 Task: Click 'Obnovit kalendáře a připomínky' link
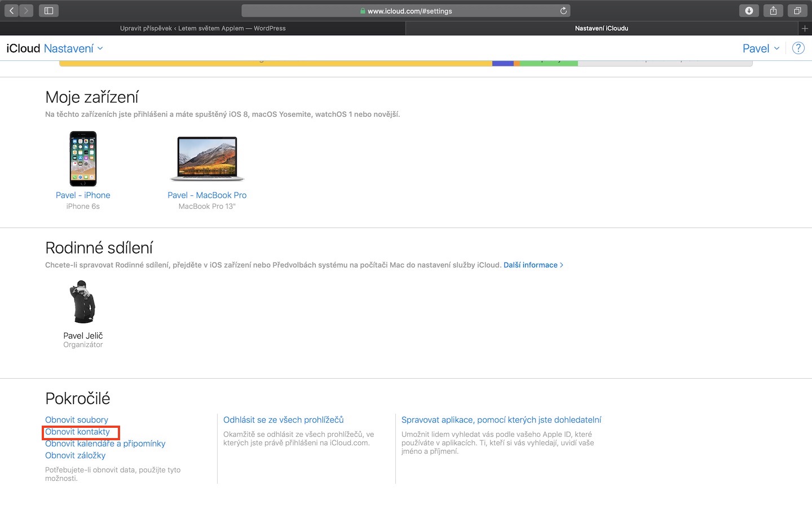pos(105,444)
